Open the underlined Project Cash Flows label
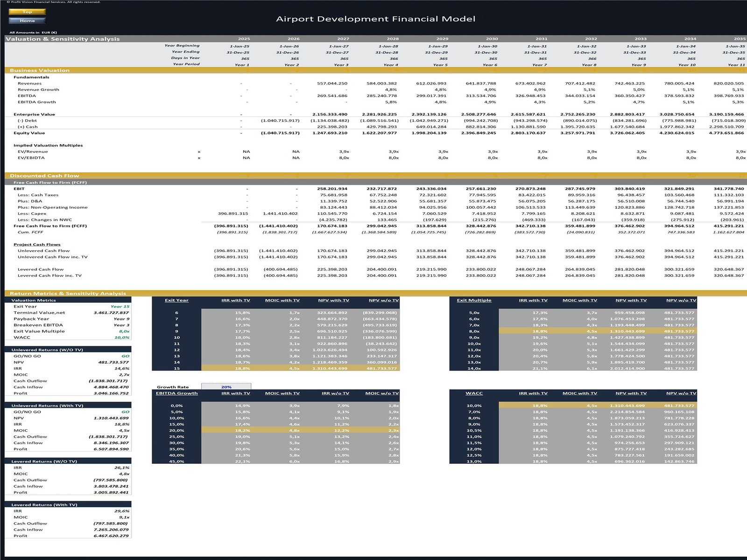 point(37,245)
